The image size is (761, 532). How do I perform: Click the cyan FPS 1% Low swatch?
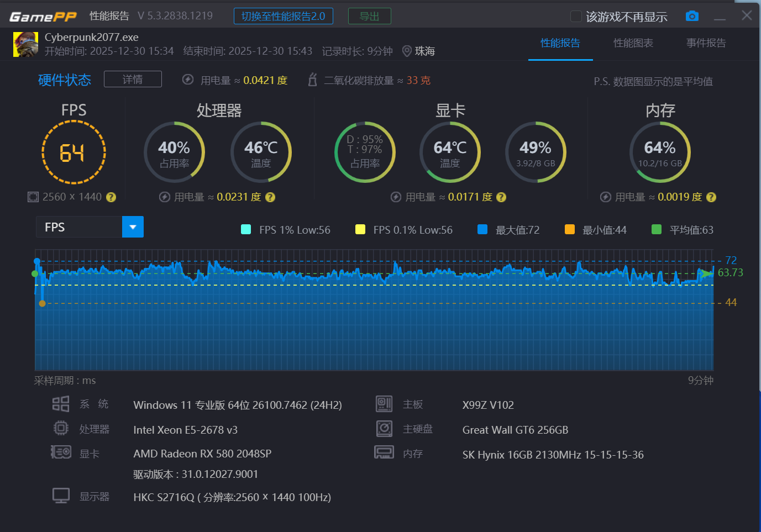246,229
